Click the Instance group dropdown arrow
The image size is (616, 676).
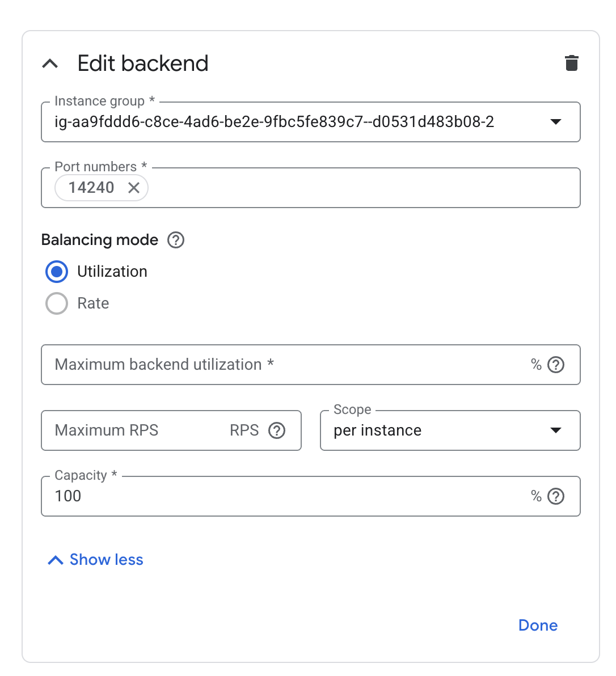[x=556, y=122]
